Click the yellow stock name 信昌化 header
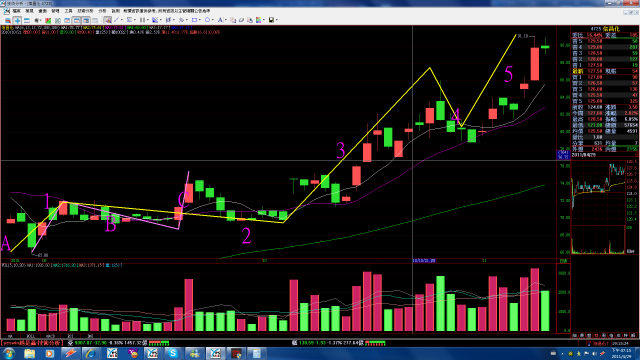Viewport: 640px width, 360px height. (611, 29)
